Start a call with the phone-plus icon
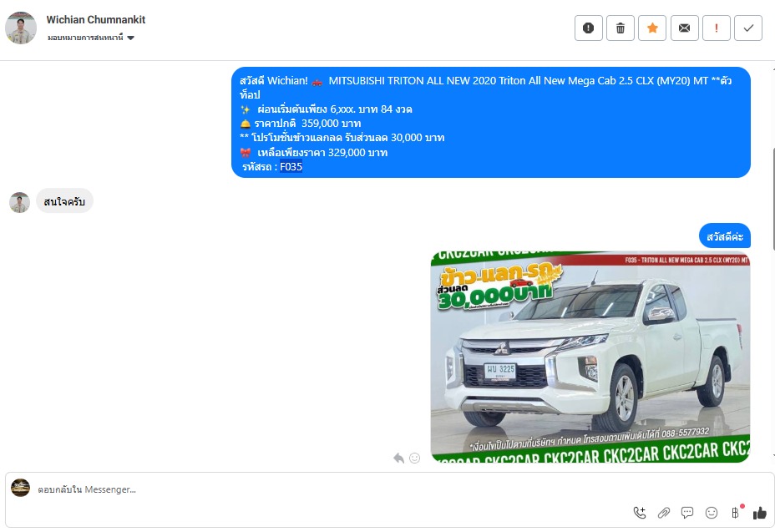Viewport: 775px width, 532px height. (640, 513)
